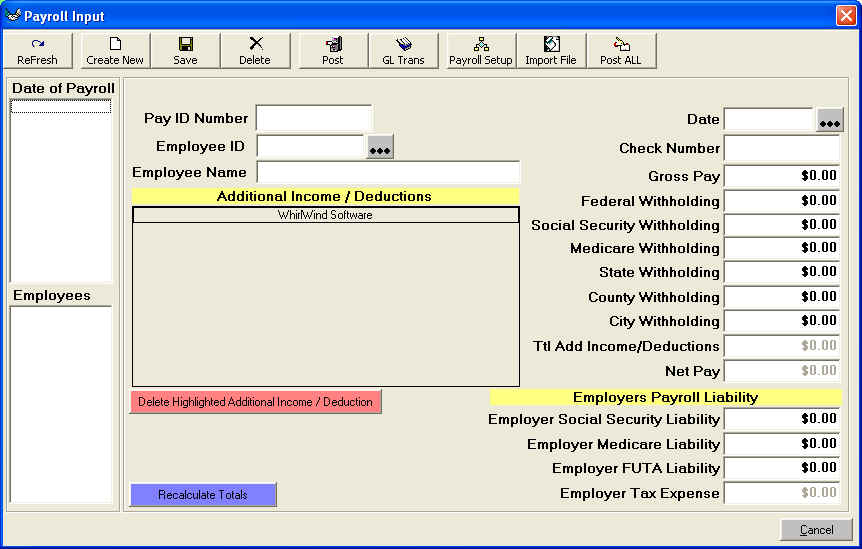Open Employee ID lookup ellipsis button

click(x=380, y=147)
